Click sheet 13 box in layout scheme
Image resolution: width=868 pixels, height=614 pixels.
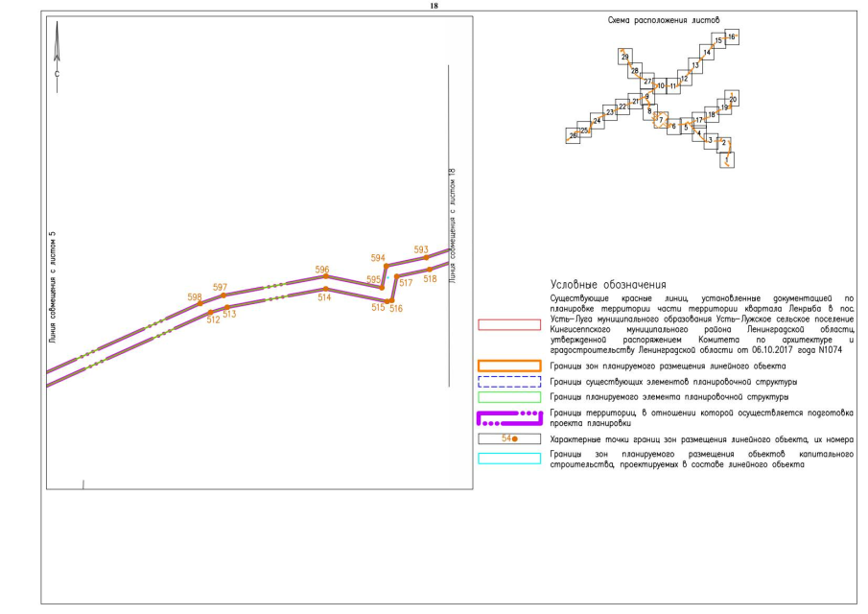(x=695, y=65)
